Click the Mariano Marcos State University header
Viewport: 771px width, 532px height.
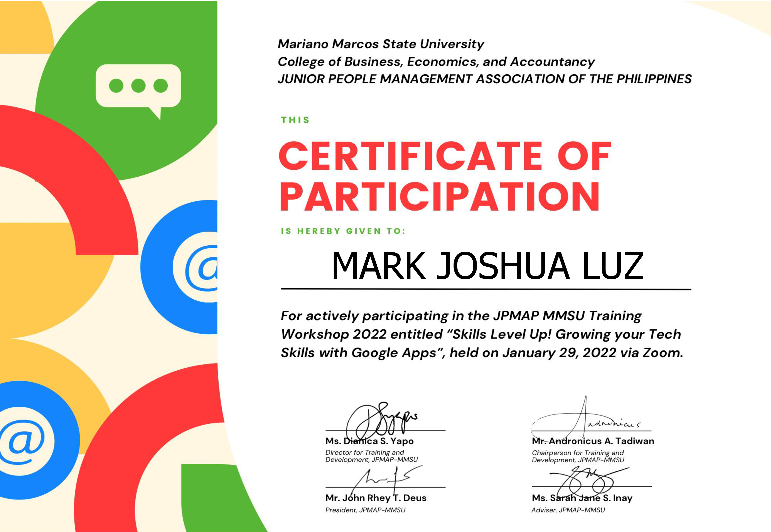(380, 44)
